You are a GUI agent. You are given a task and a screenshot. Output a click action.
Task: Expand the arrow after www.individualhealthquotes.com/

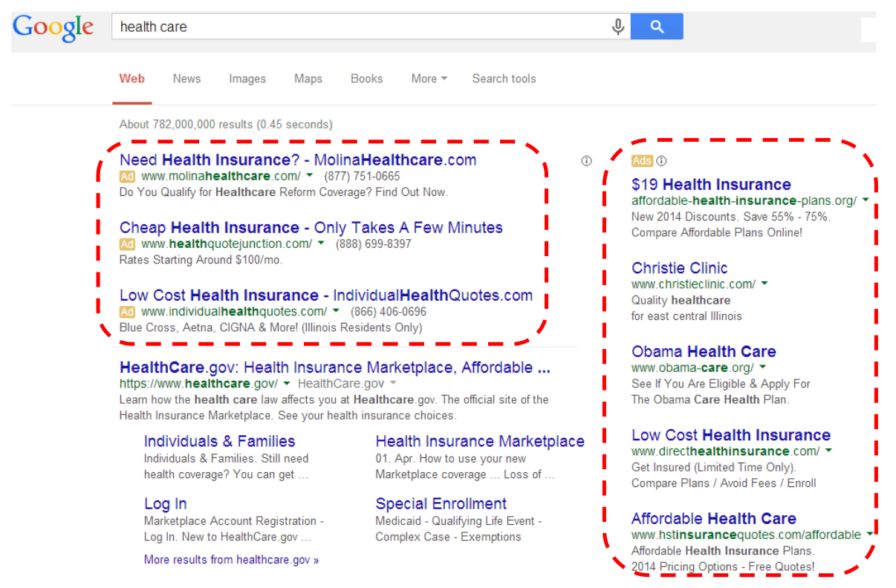pyautogui.click(x=336, y=311)
